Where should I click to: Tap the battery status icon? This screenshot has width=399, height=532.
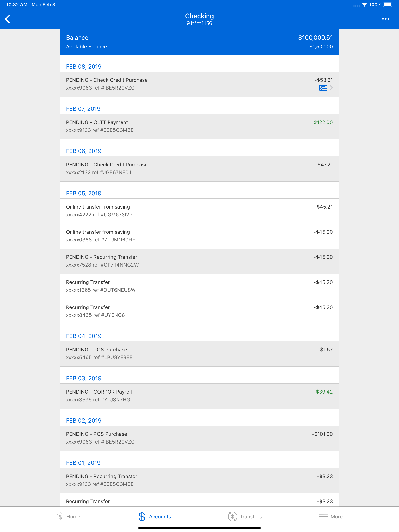pos(388,4)
